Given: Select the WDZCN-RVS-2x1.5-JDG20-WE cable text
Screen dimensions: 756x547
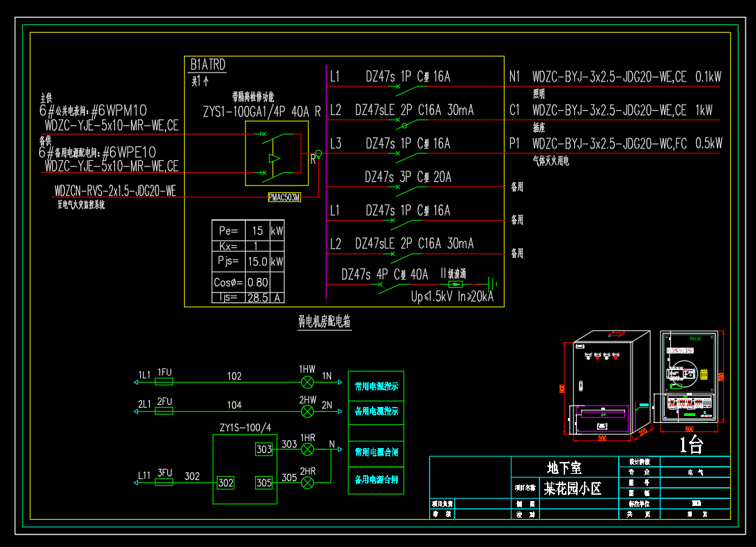Looking at the screenshot, I should 115,191.
